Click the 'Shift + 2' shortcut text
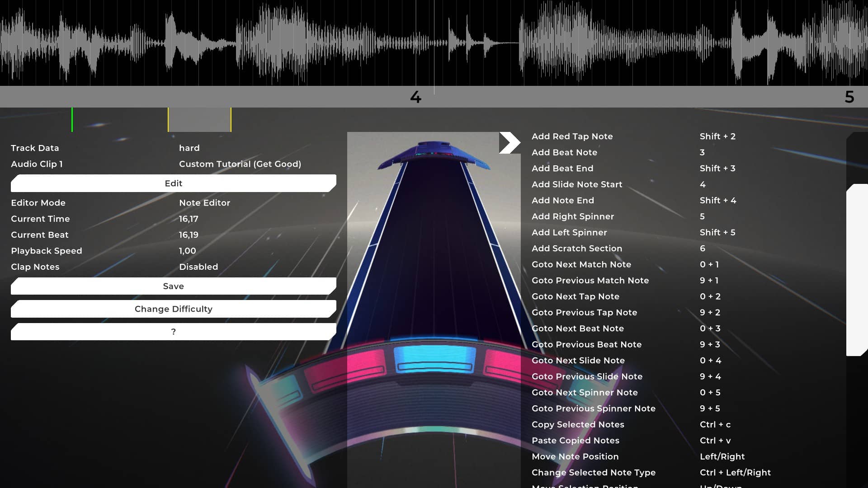 coord(717,136)
